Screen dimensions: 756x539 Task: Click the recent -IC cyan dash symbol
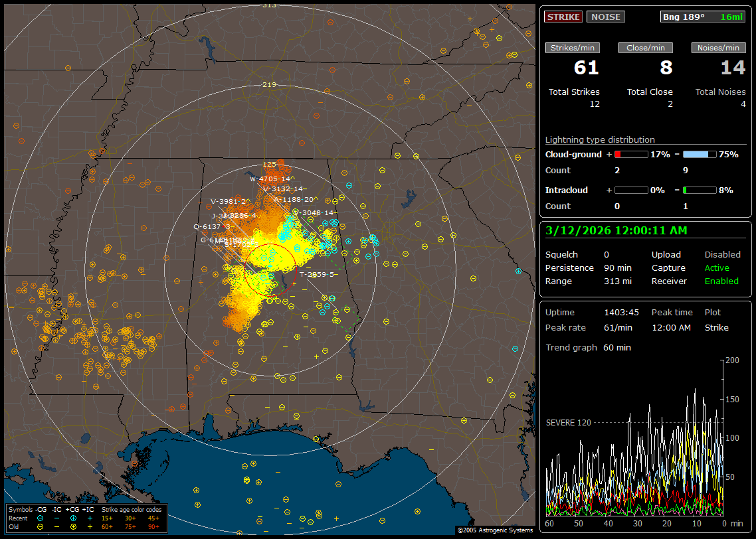pyautogui.click(x=57, y=518)
